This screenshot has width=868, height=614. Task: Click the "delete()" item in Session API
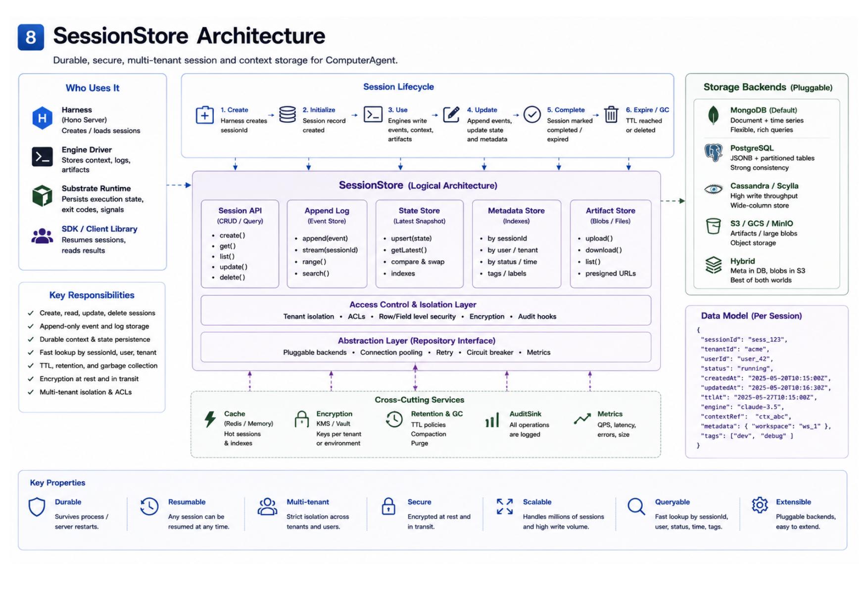click(232, 278)
